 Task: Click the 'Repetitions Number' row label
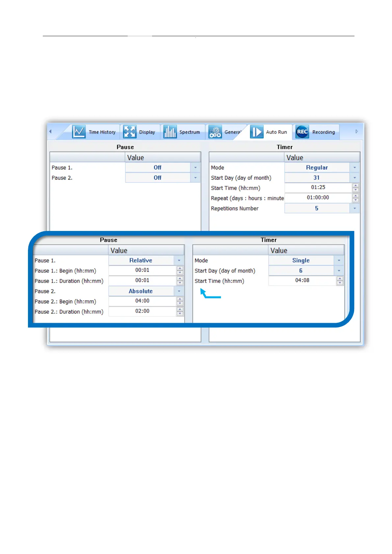coord(235,209)
